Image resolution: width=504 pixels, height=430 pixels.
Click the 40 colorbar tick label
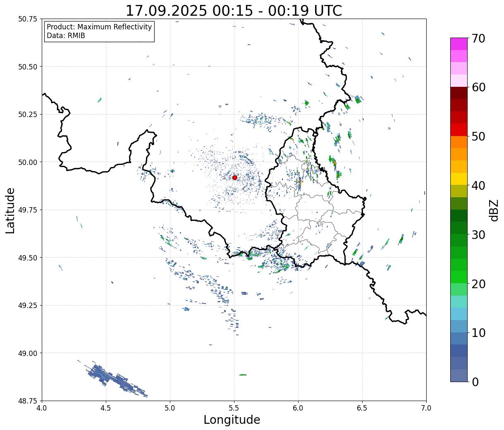tap(479, 186)
